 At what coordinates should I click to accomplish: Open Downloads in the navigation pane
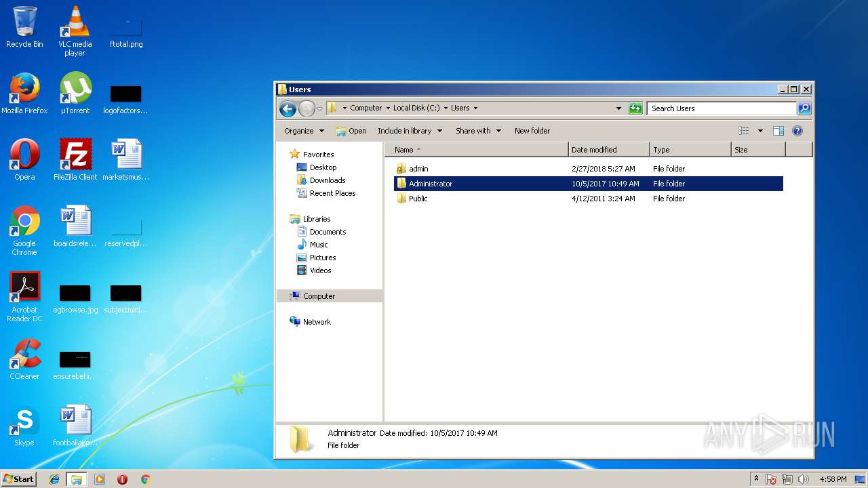(328, 180)
